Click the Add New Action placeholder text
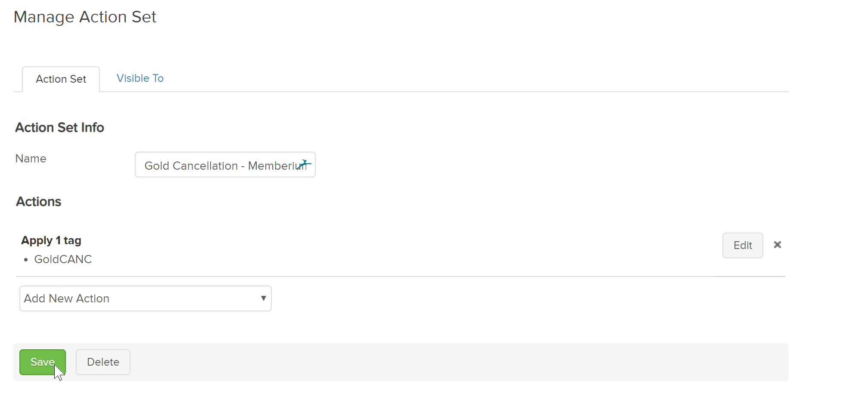 pyautogui.click(x=67, y=298)
